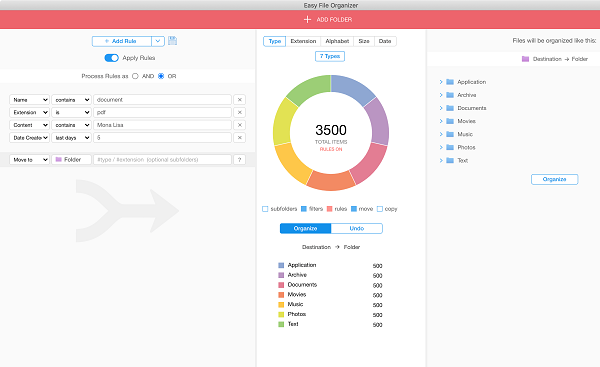Click the purple Destination folder icon in the right panel

point(525,59)
